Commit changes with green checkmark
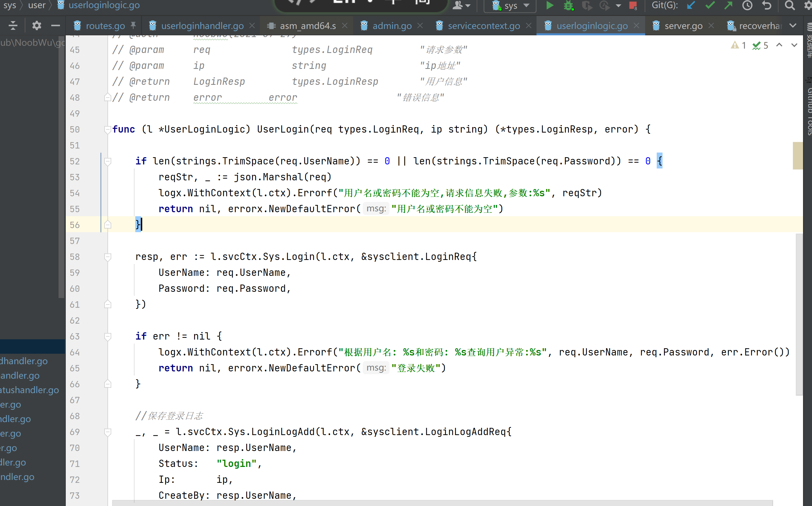The width and height of the screenshot is (812, 506). coord(709,5)
